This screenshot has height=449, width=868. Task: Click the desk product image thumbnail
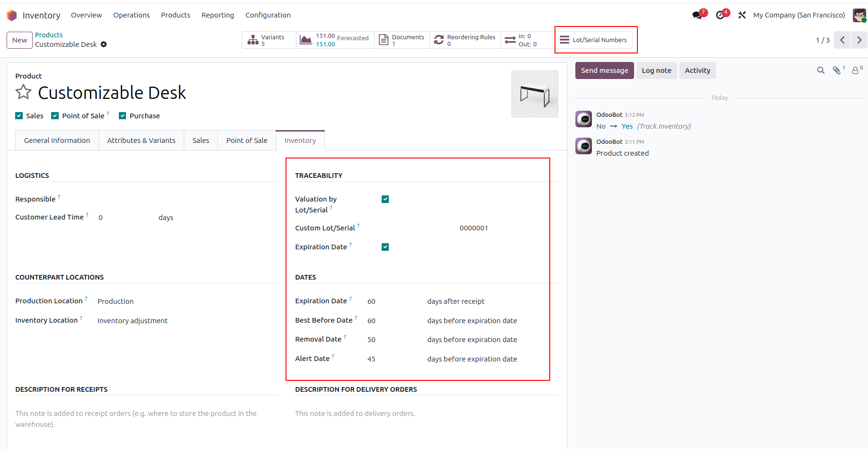pyautogui.click(x=535, y=94)
